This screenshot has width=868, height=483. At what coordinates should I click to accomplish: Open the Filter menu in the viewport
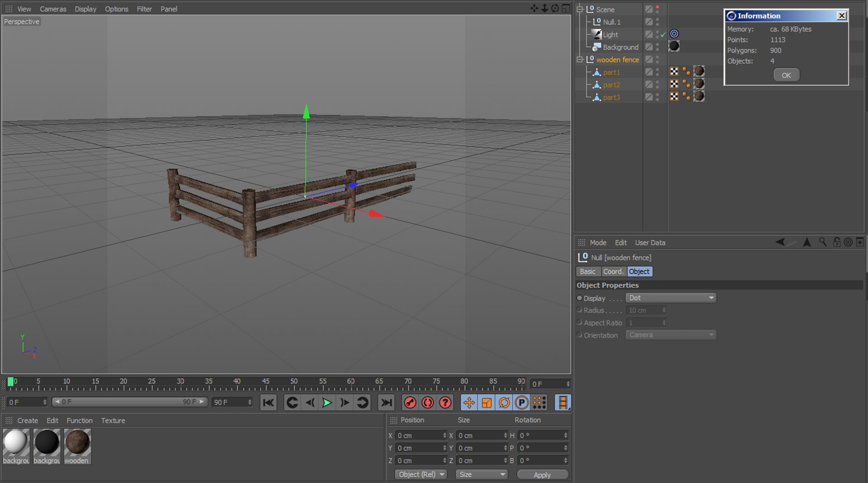(144, 9)
